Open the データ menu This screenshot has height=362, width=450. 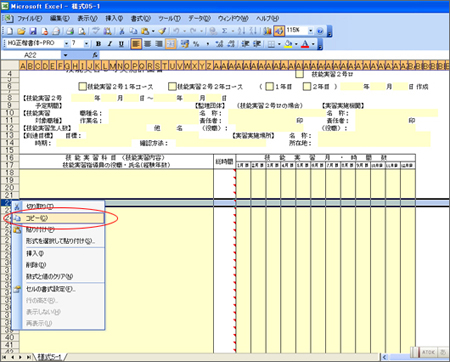pos(199,18)
